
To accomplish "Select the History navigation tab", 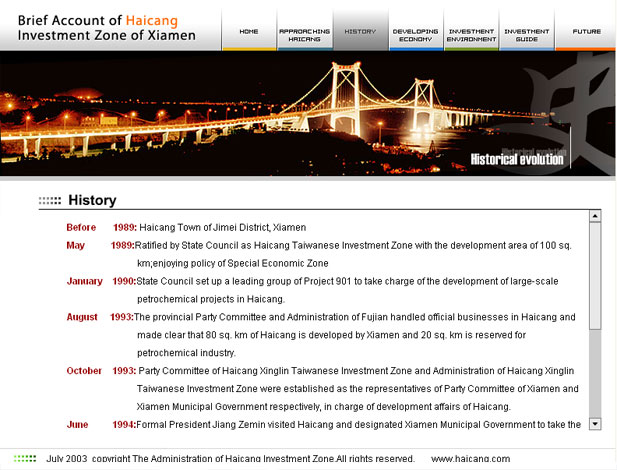I will click(360, 31).
